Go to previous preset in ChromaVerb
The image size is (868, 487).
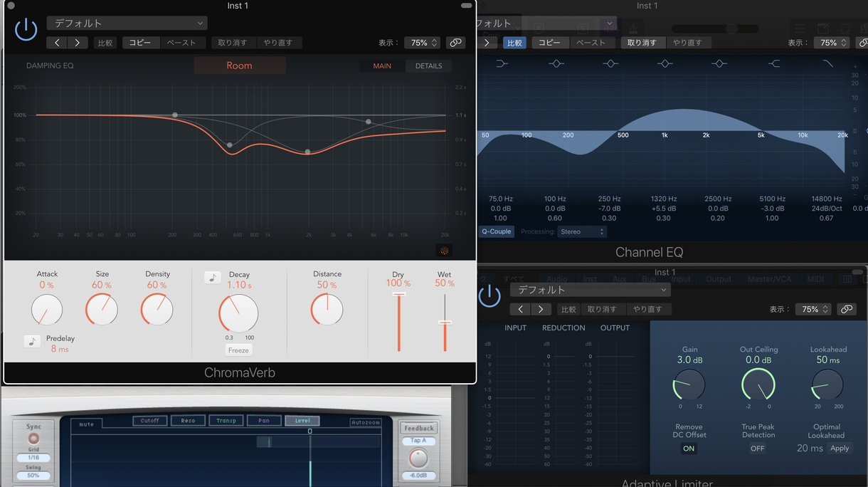coord(58,43)
